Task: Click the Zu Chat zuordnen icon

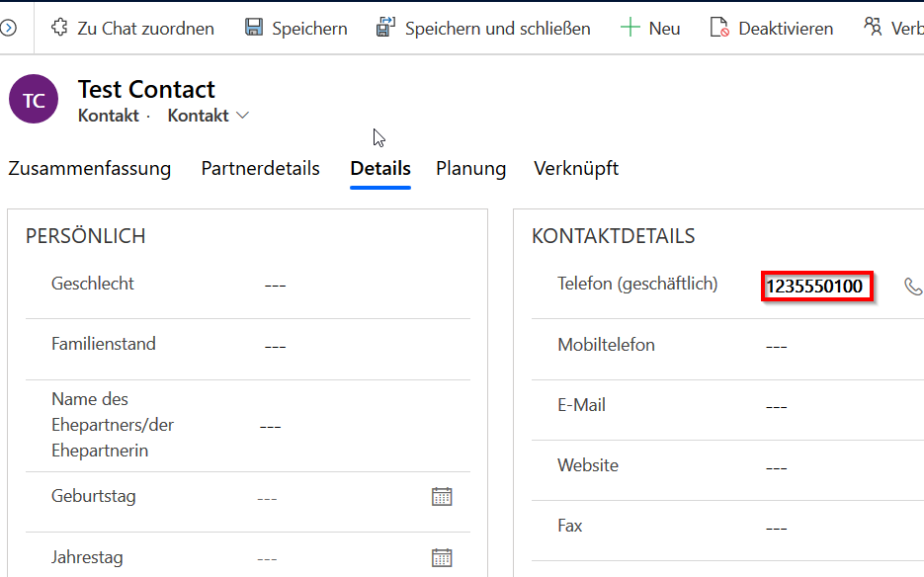Action: coord(60,28)
